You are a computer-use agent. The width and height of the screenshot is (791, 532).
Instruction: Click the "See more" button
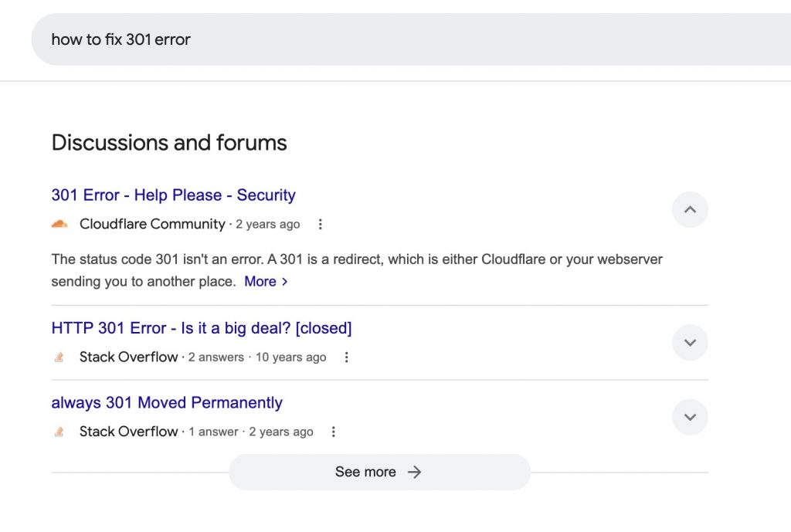(x=379, y=472)
